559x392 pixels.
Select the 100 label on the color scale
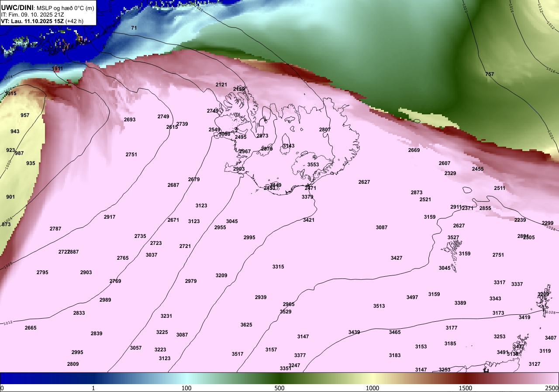[x=186, y=388]
